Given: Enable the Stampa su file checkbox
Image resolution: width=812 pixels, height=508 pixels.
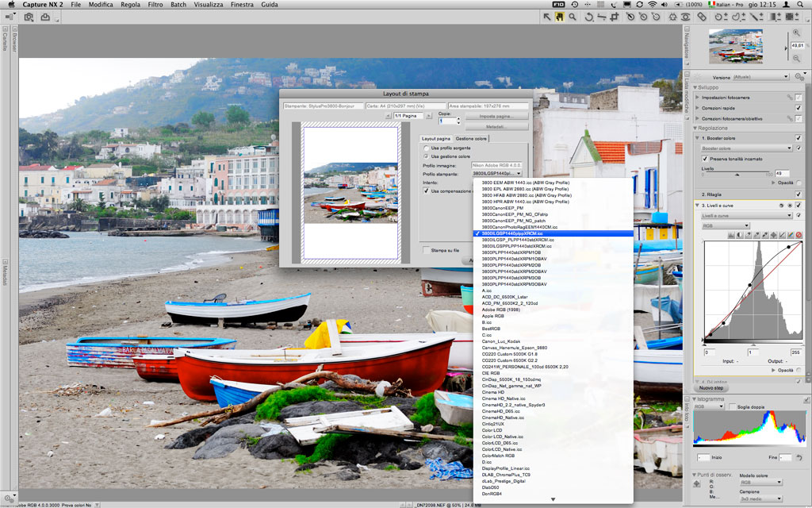Looking at the screenshot, I should click(x=426, y=250).
